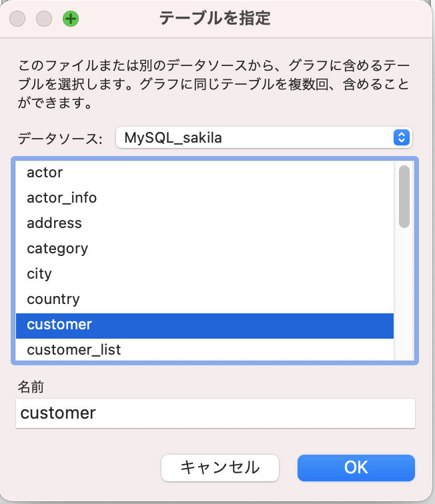Select the actor table in list
435x504 pixels.
click(x=45, y=173)
